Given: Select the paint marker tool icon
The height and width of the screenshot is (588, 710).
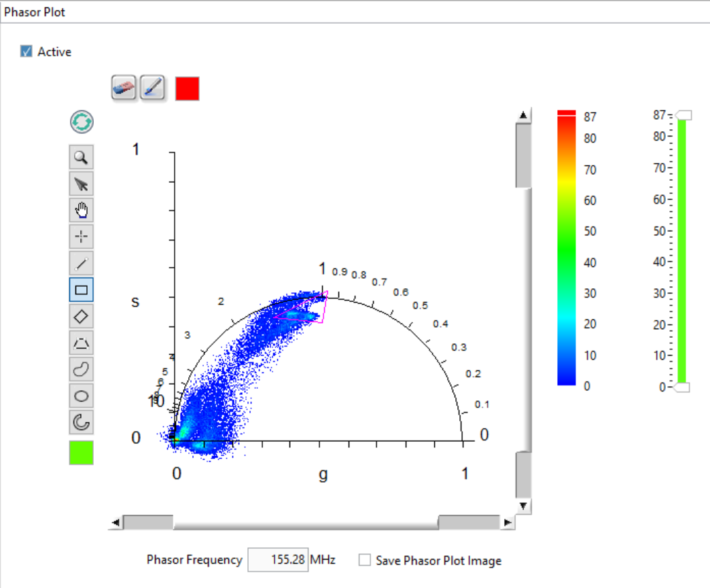Looking at the screenshot, I should (152, 88).
